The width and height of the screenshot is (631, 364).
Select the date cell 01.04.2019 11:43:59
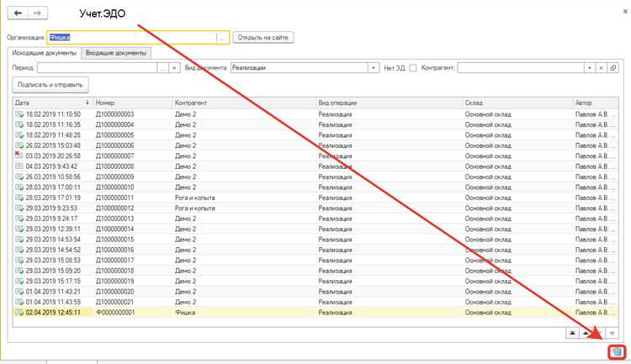click(x=53, y=302)
